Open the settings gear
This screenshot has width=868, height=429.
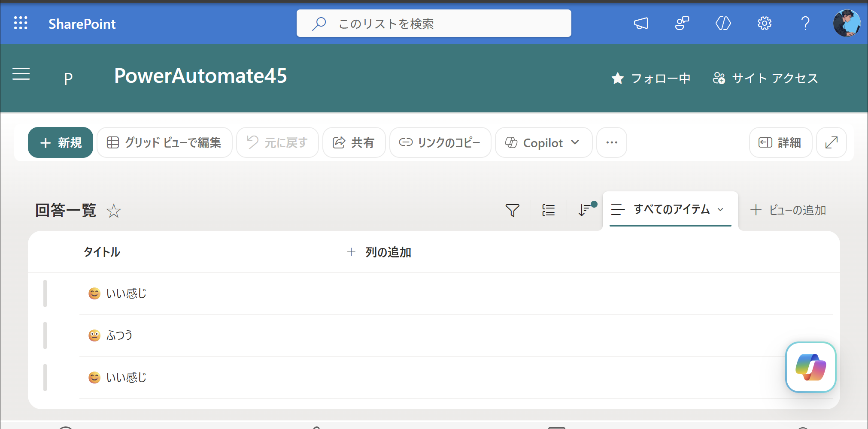point(765,23)
